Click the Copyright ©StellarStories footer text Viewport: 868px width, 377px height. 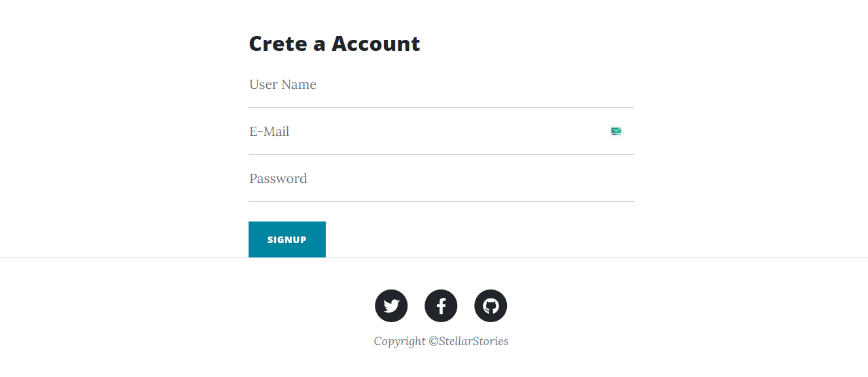tap(441, 341)
